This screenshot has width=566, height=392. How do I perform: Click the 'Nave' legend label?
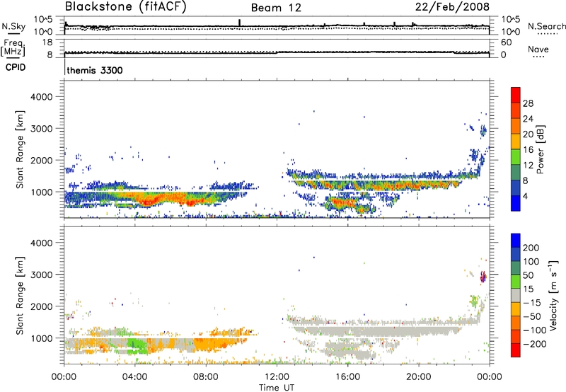(538, 50)
